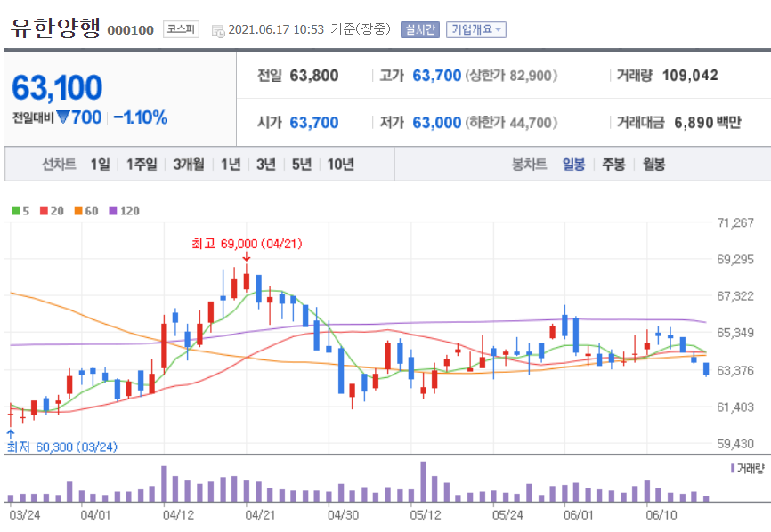Click the 하한가 44,700 lower limit text

(511, 122)
